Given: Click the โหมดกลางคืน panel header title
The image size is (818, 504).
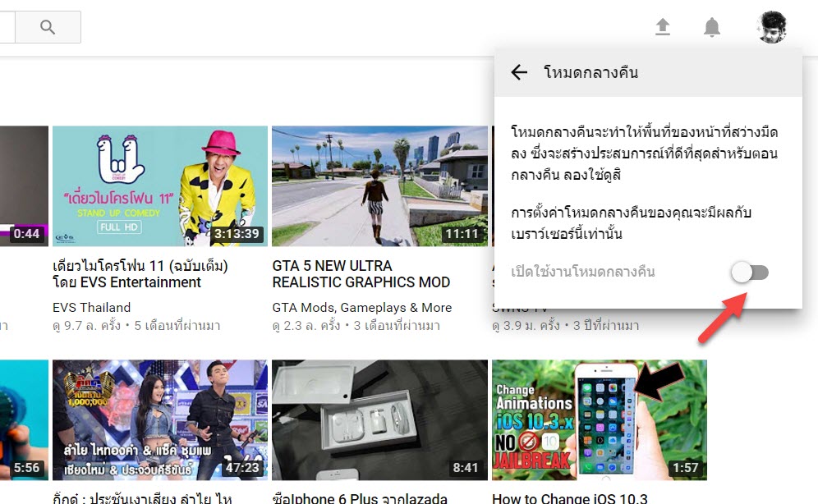Looking at the screenshot, I should (591, 72).
